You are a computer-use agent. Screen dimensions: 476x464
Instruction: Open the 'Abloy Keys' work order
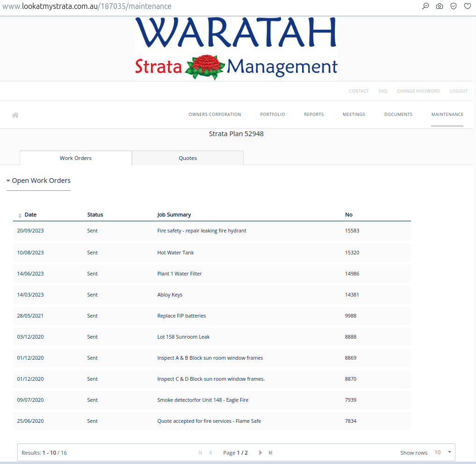(x=170, y=295)
